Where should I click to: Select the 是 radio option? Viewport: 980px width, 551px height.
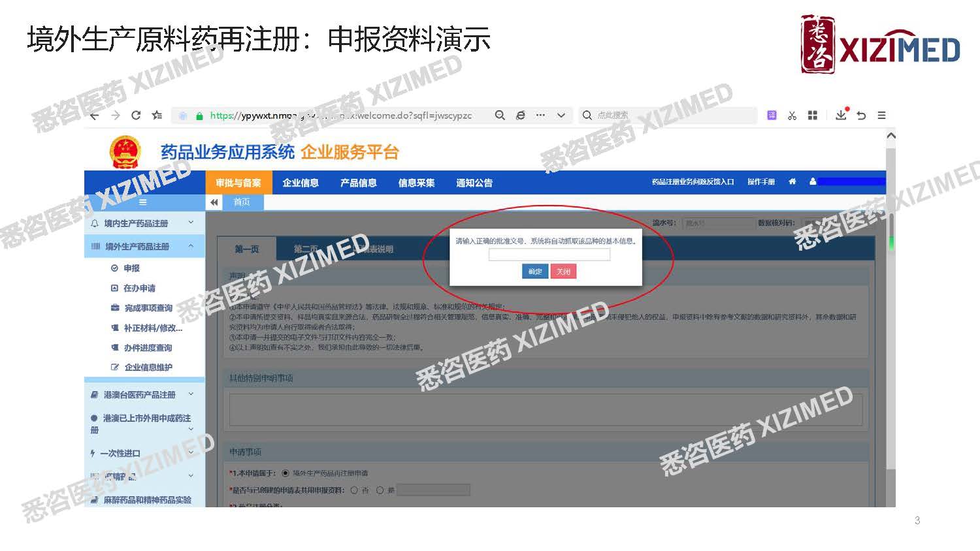[x=380, y=490]
